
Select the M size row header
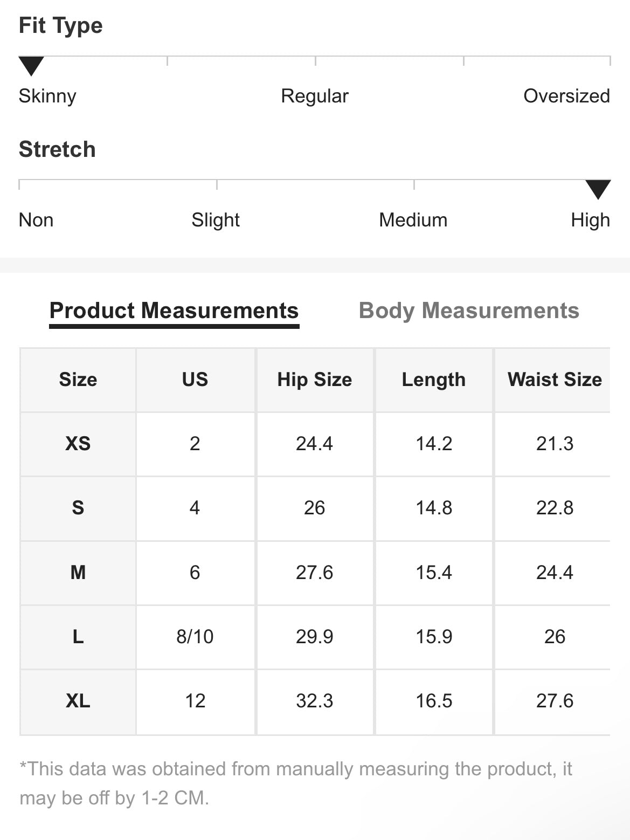(78, 572)
